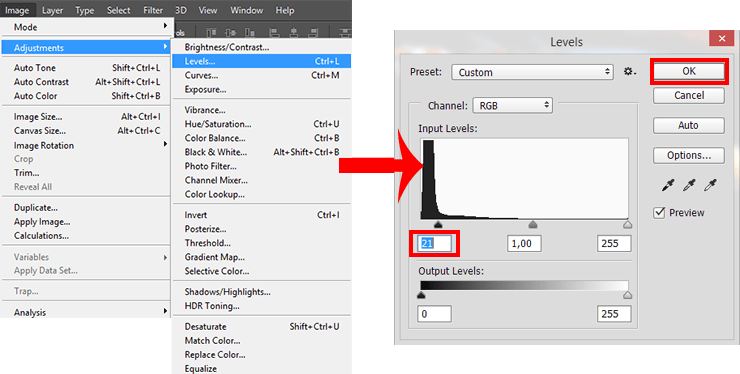
Task: Choose Channel Mixer... adjustment
Action: [x=261, y=180]
